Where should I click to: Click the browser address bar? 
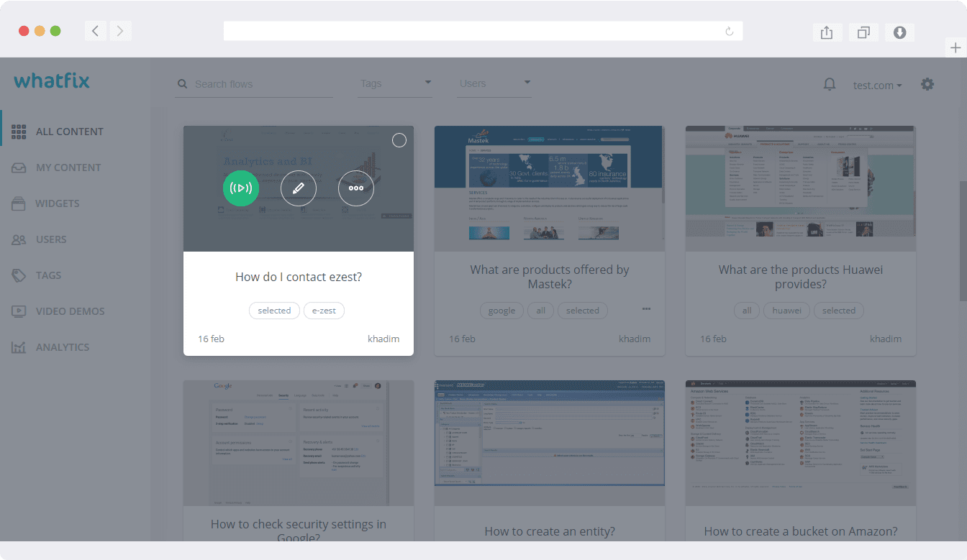pos(483,31)
